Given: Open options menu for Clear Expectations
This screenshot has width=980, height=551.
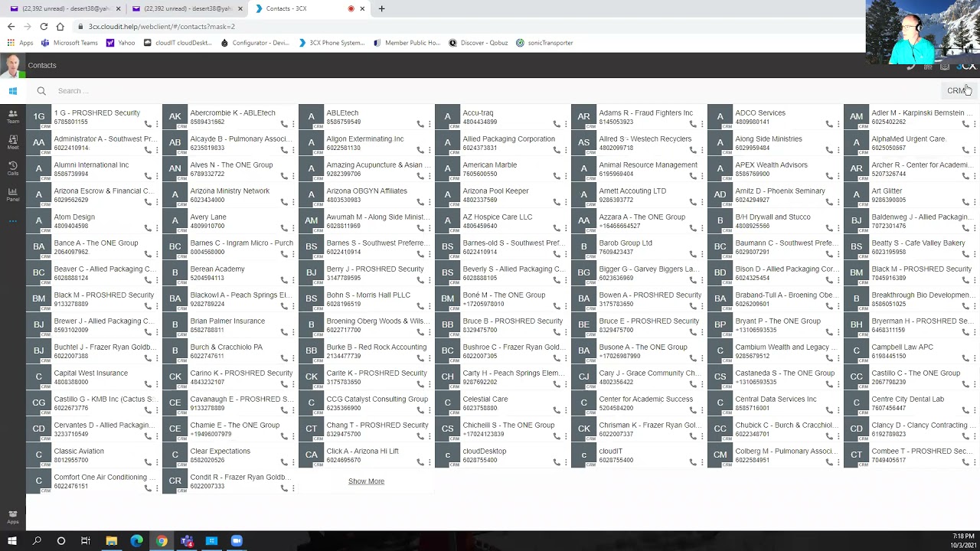Looking at the screenshot, I should pyautogui.click(x=293, y=462).
